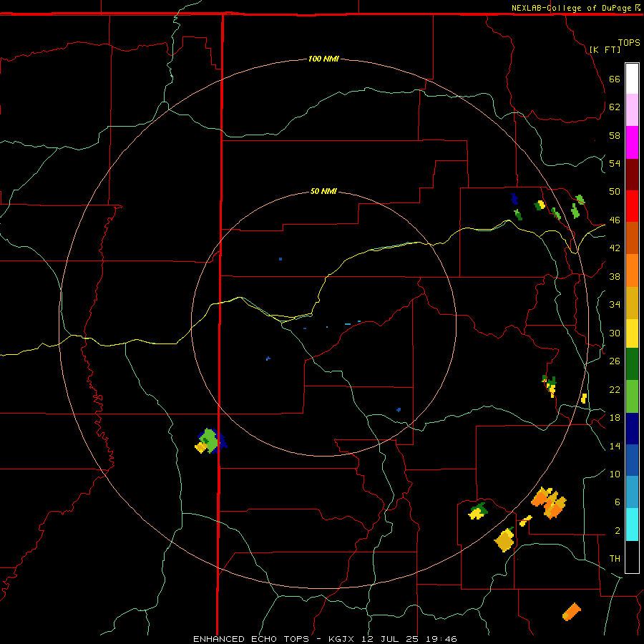Click the 'ENHANCED ECHO TOPS' caption
The width and height of the screenshot is (644, 644).
(x=251, y=639)
